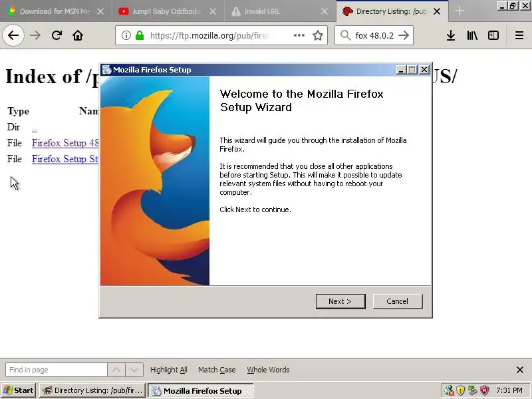Select Mozilla Firefox Setup taskbar button
This screenshot has height=399, width=532.
(201, 390)
